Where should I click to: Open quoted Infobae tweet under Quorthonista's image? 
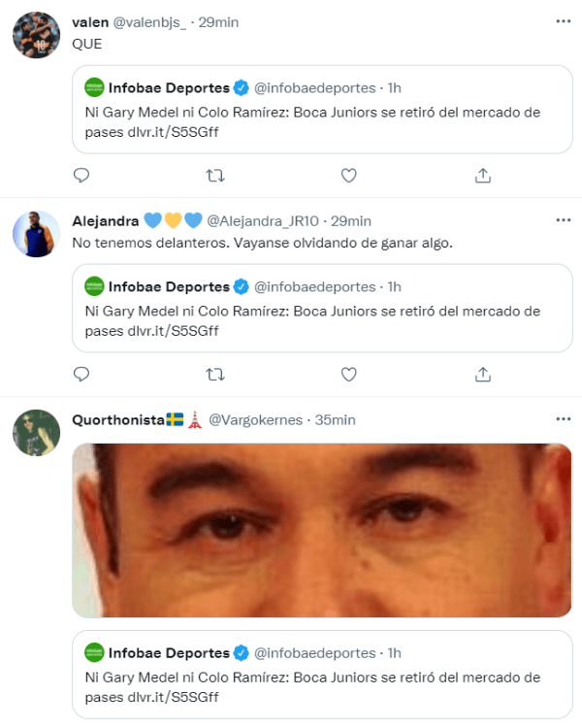click(321, 678)
